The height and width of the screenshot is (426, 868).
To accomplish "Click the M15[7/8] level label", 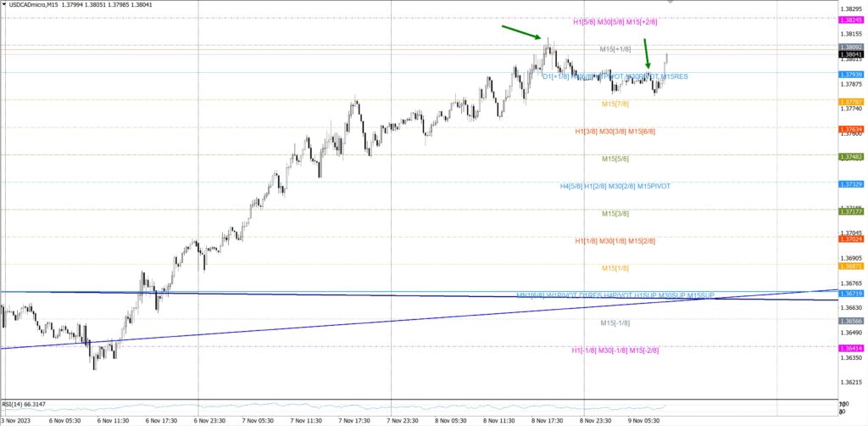I will (615, 104).
